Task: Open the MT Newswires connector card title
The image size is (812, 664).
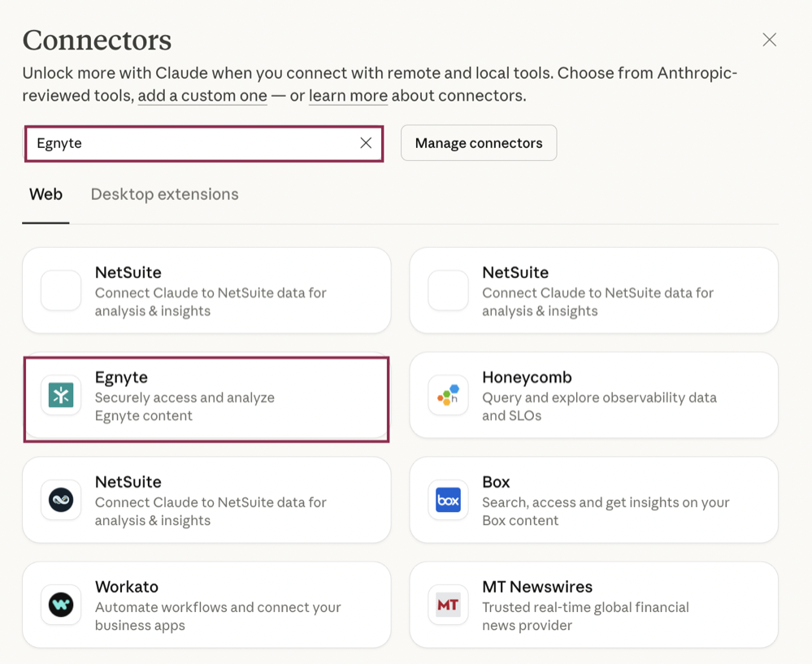Action: click(x=536, y=587)
